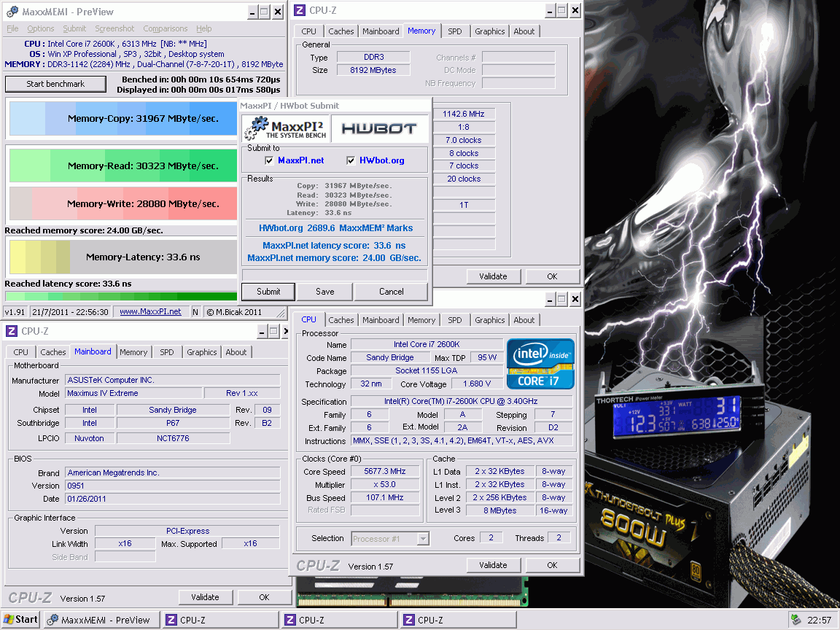Click the MaxxMEM gear icon in title bar
This screenshot has width=840, height=630.
pos(12,11)
